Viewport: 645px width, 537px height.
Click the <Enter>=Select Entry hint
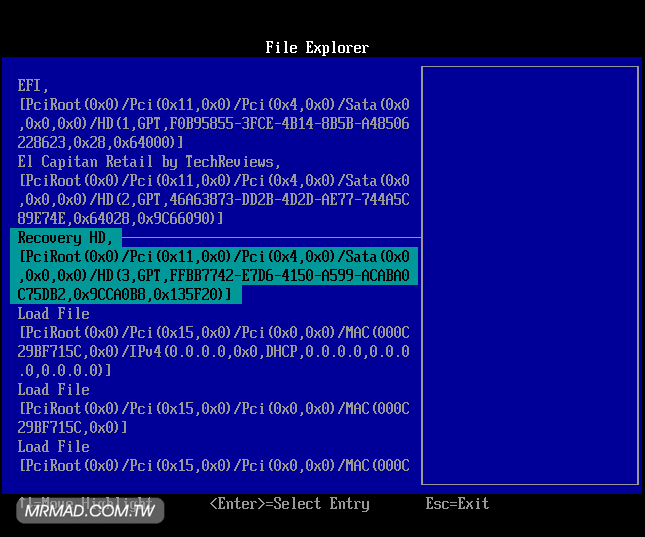(x=289, y=504)
